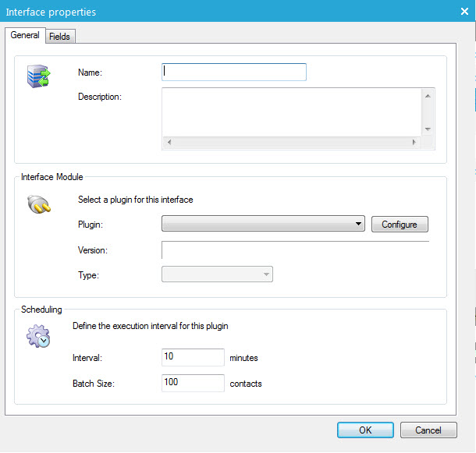
Task: Click inside the Description text area
Action: (x=291, y=111)
